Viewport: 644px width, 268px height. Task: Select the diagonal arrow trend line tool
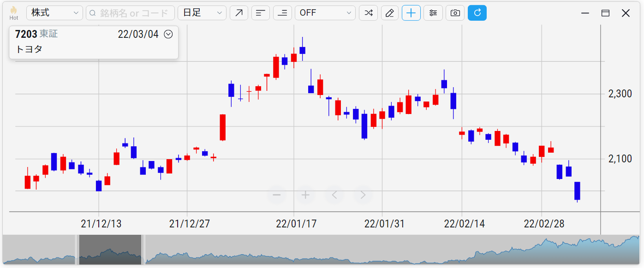(x=239, y=13)
